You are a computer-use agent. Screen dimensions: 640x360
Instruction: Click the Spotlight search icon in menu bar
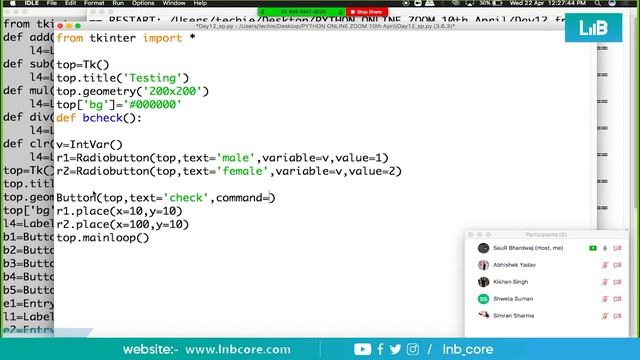598,3
